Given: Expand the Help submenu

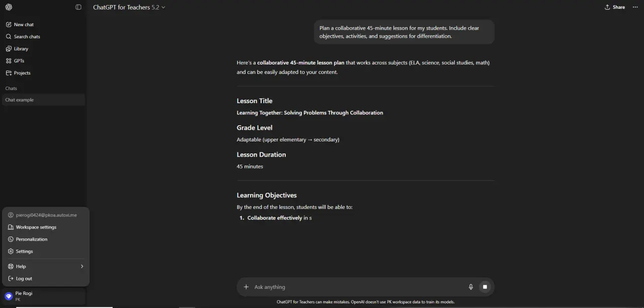Looking at the screenshot, I should [46, 266].
